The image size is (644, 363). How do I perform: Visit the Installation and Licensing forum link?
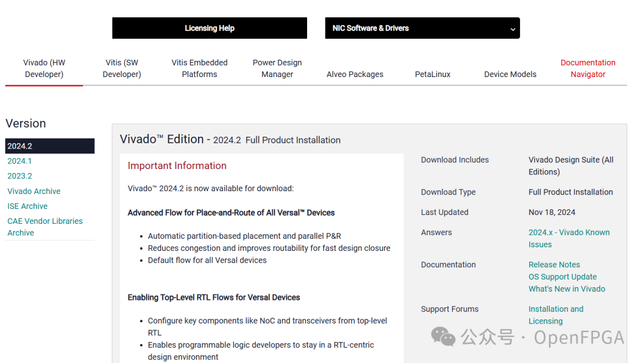tap(556, 315)
